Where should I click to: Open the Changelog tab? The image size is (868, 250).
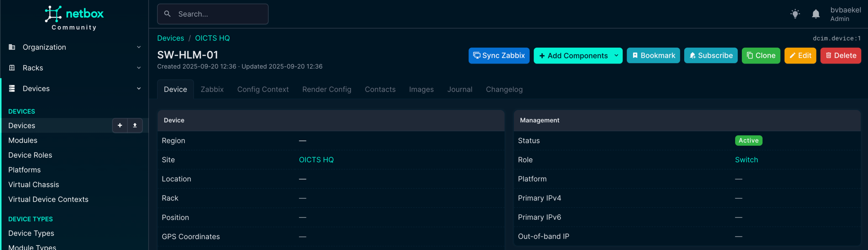(x=504, y=89)
